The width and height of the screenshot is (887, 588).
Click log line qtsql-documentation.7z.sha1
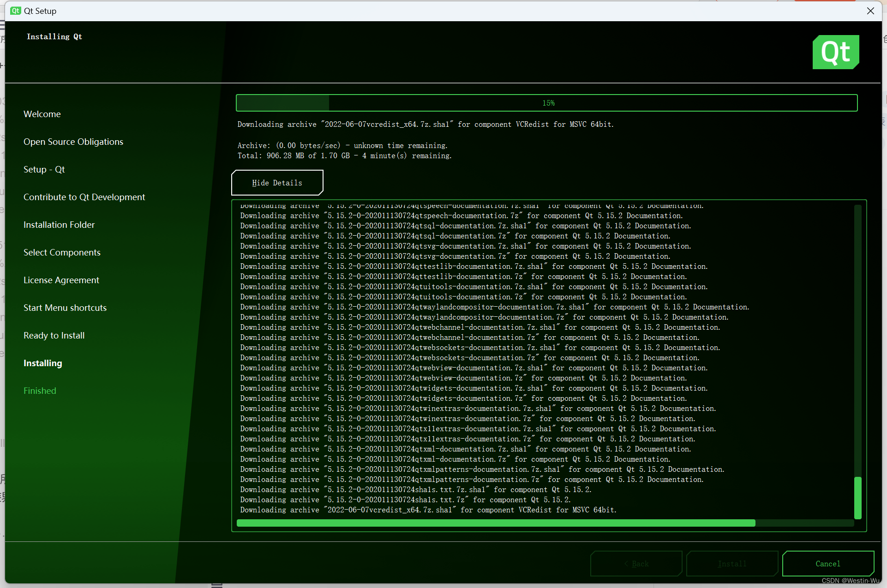[x=466, y=226]
